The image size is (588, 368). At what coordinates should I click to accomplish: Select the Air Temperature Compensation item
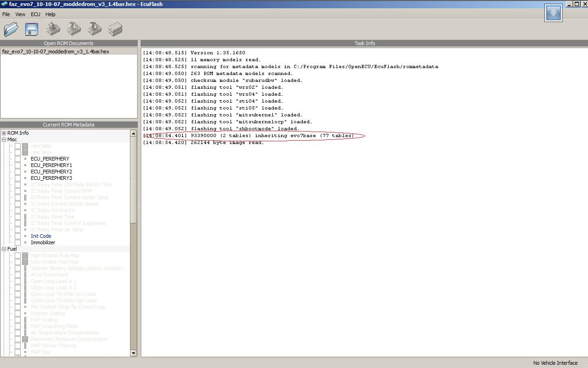tap(65, 333)
